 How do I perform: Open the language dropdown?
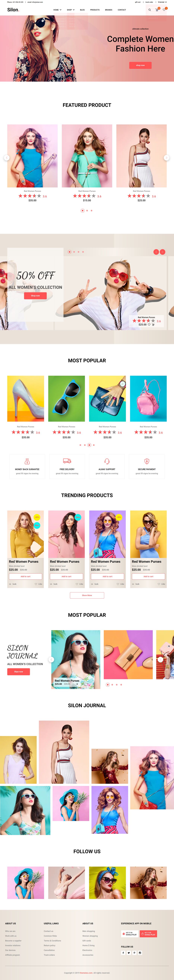[x=162, y=2]
